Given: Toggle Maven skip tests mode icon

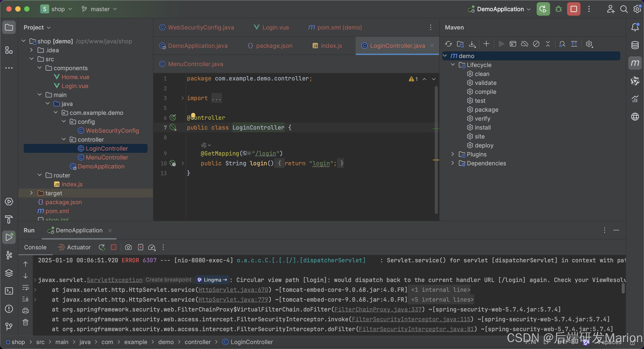Looking at the screenshot, I should [536, 44].
